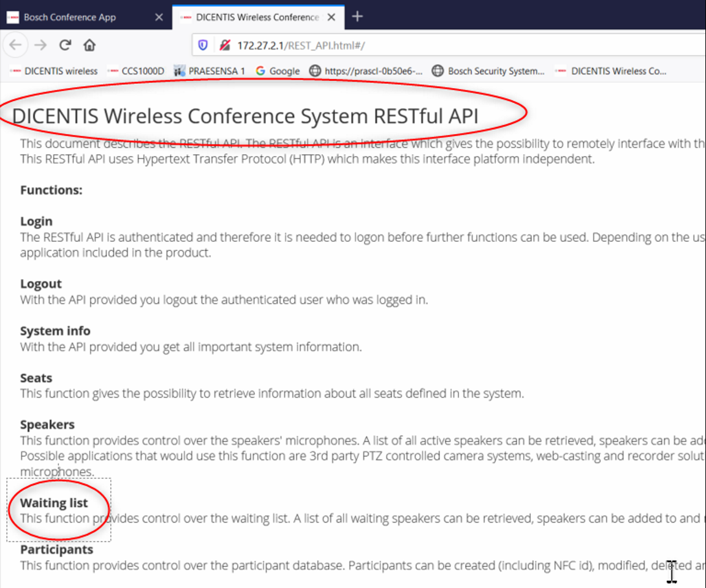Go back using the browser back arrow
Viewport: 706px width, 588px height.
[15, 45]
